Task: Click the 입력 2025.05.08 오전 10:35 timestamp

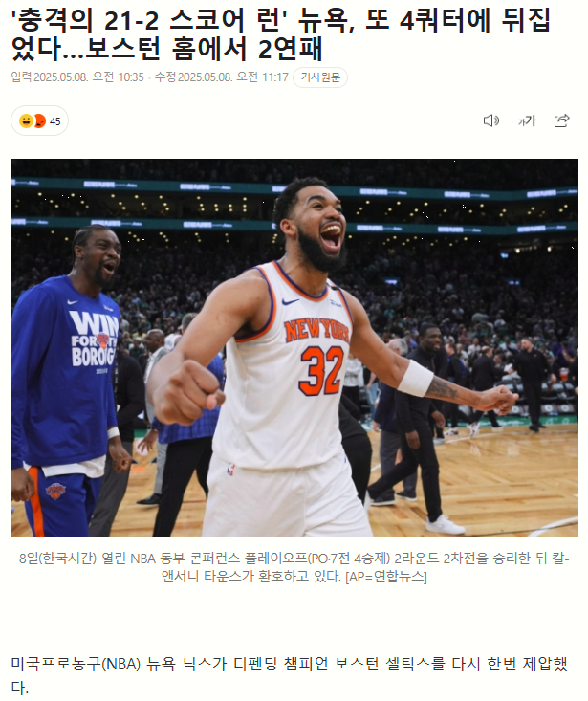Action: pos(77,77)
